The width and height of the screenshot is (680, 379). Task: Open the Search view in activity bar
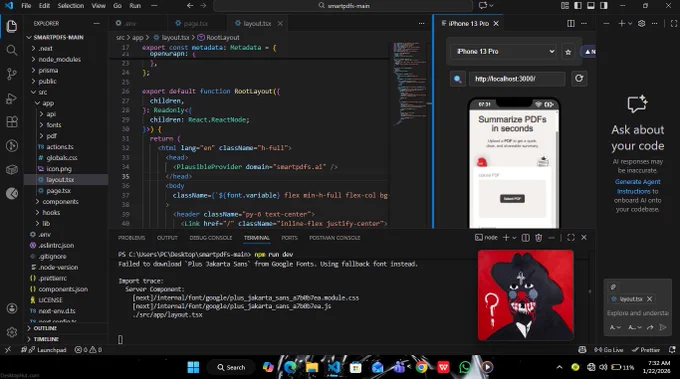click(x=12, y=50)
